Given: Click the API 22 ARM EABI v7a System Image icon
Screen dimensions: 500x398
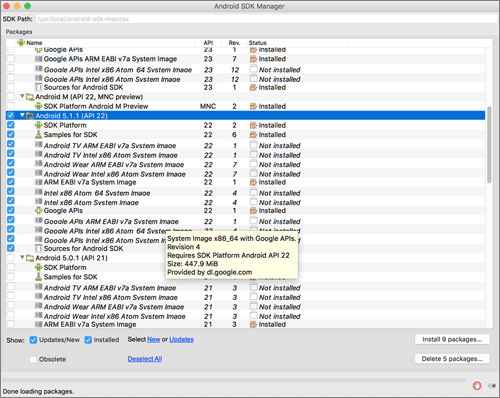Looking at the screenshot, I should 39,182.
